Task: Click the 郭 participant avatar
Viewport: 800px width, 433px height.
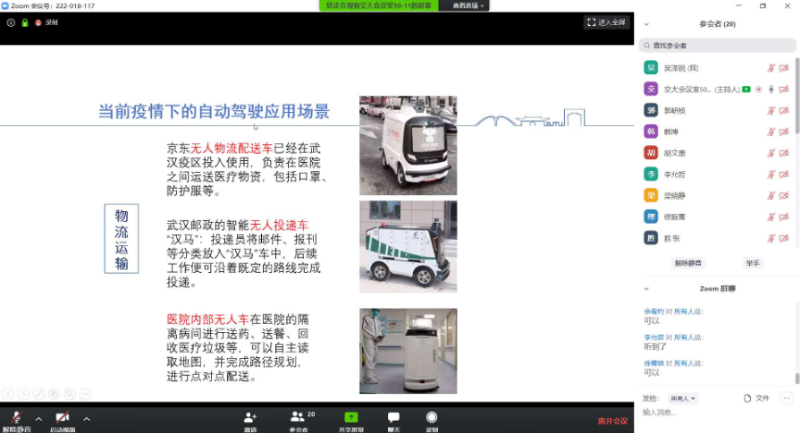Action: pyautogui.click(x=651, y=110)
